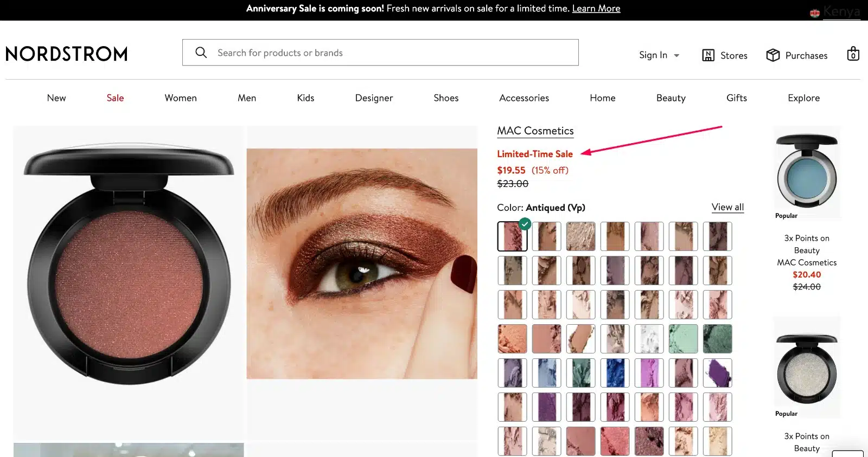
Task: Choose the white shimmer swatch
Action: coord(649,339)
